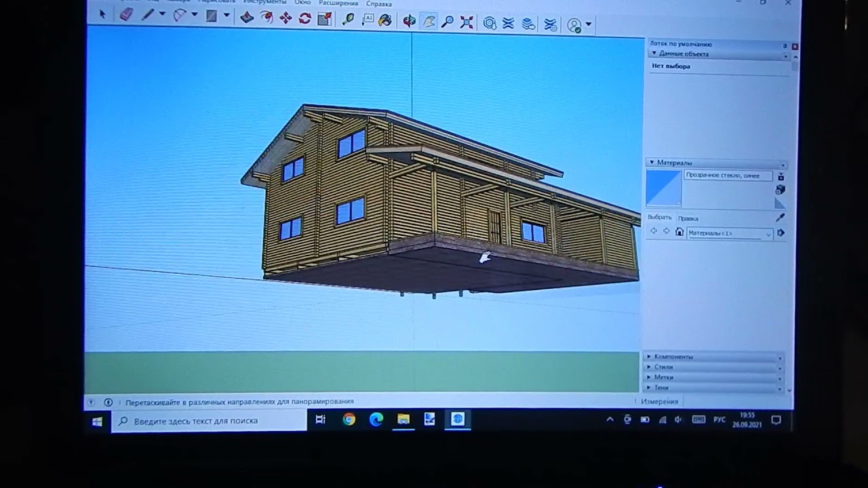Expand the Метки panel

coord(713,377)
